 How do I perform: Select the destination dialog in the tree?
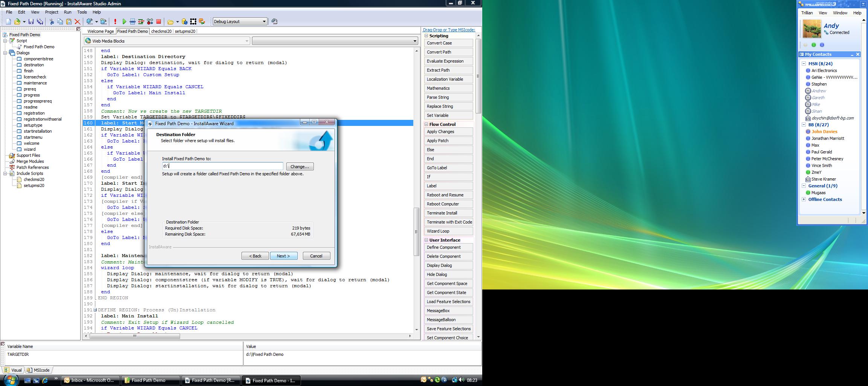point(34,65)
